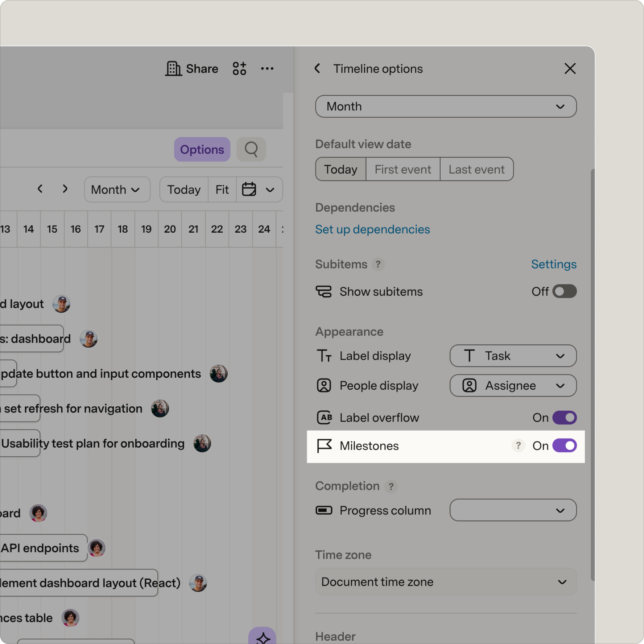Click the Share building icon
644x644 pixels.
(x=173, y=69)
